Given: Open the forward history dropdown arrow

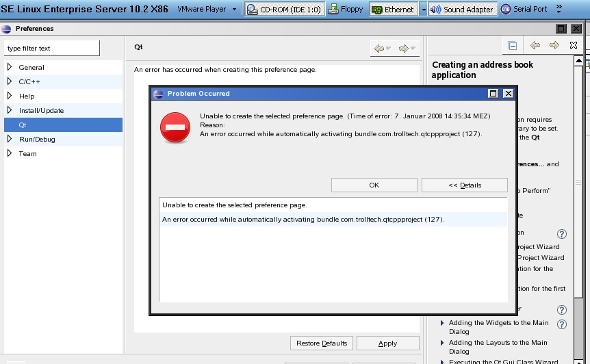Looking at the screenshot, I should pyautogui.click(x=413, y=48).
